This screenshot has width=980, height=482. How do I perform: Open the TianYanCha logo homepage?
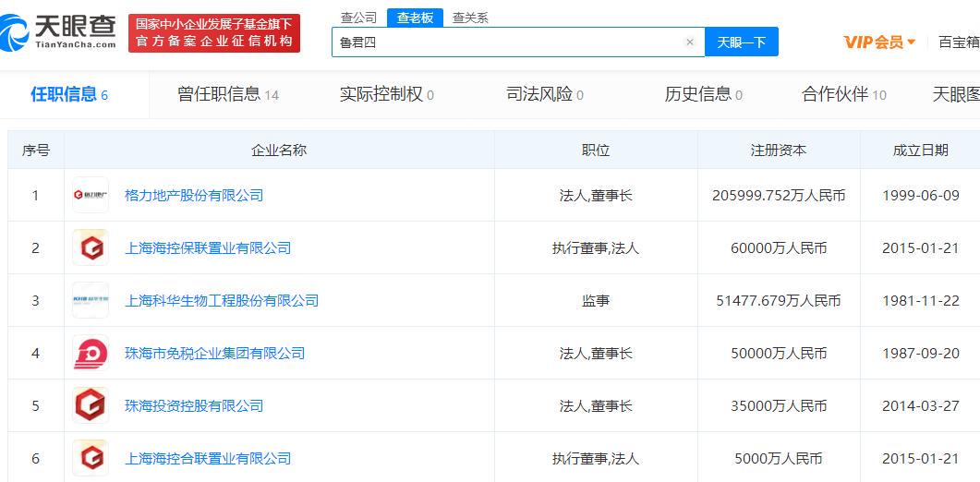coord(58,32)
